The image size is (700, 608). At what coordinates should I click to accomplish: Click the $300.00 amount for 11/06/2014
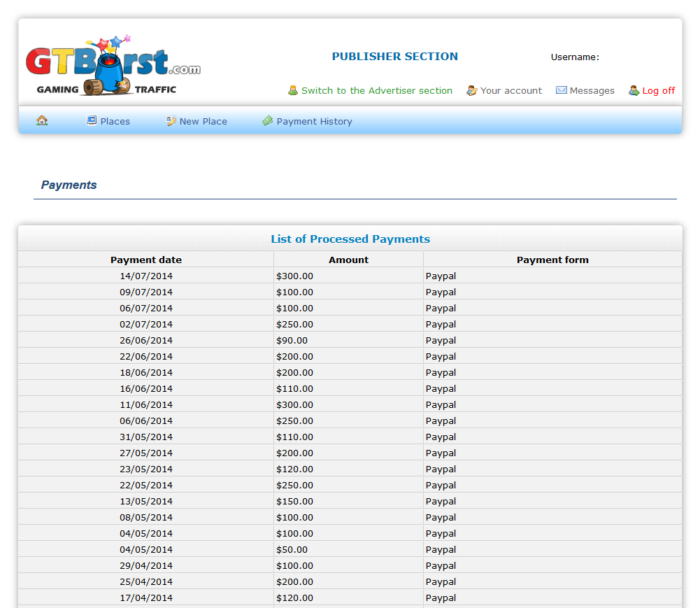pyautogui.click(x=294, y=404)
